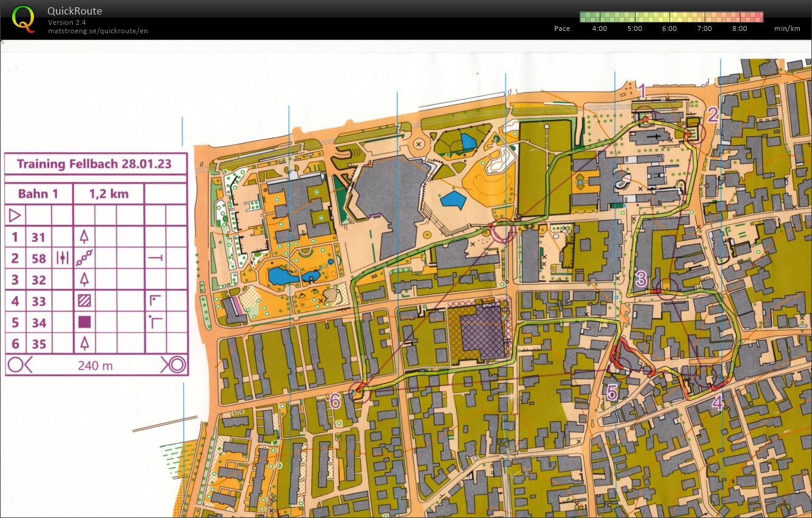This screenshot has height=518, width=812.
Task: Select control number 1 on the map
Action: coord(642,92)
